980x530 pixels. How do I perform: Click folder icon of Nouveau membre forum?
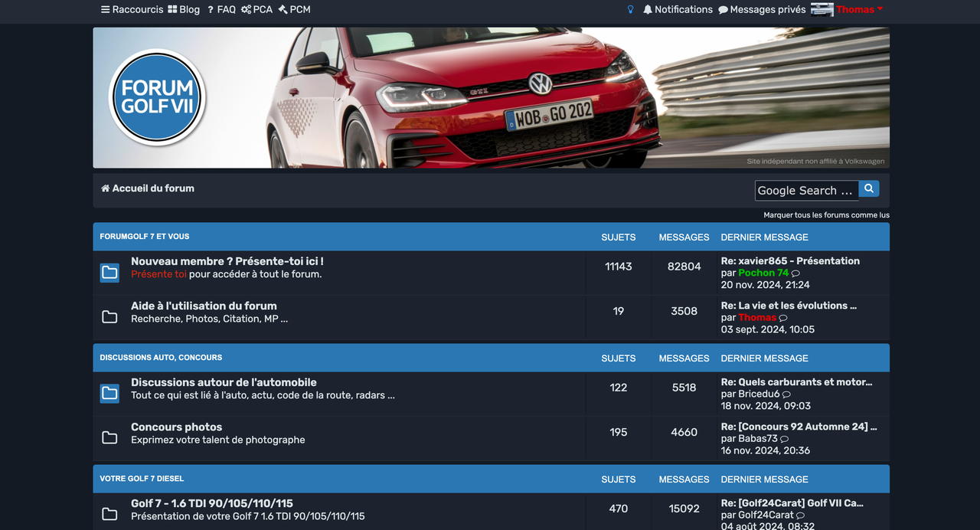pos(109,273)
